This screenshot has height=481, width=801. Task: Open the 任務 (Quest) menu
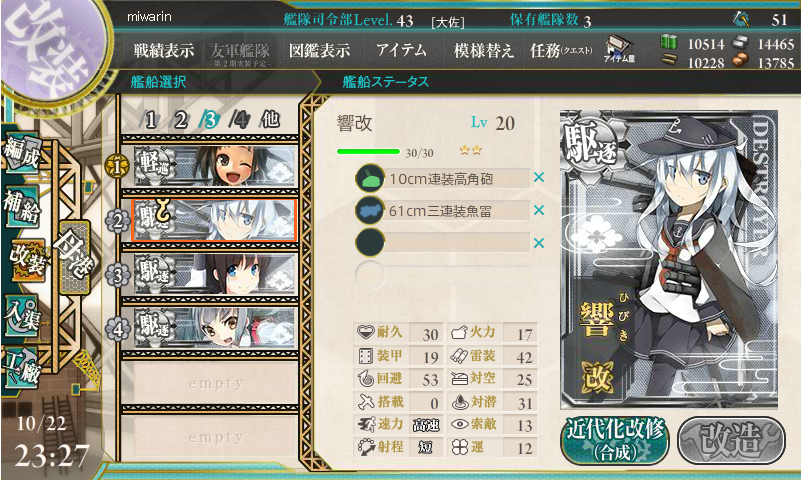coord(560,50)
